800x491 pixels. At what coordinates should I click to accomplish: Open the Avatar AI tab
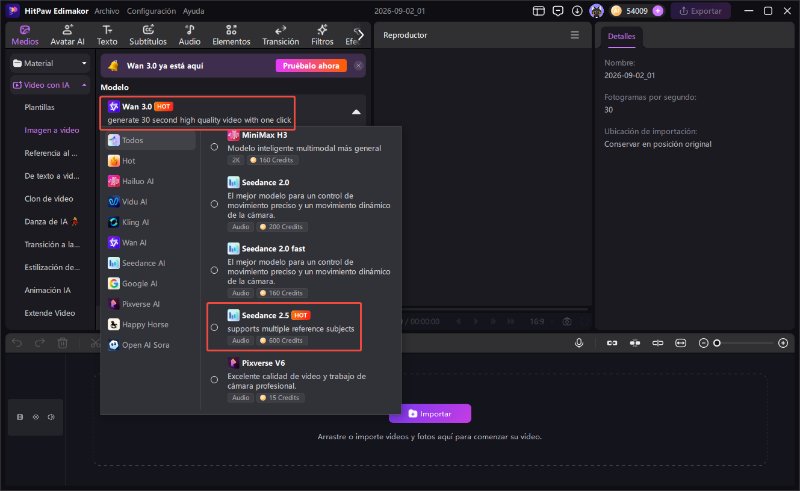(67, 35)
